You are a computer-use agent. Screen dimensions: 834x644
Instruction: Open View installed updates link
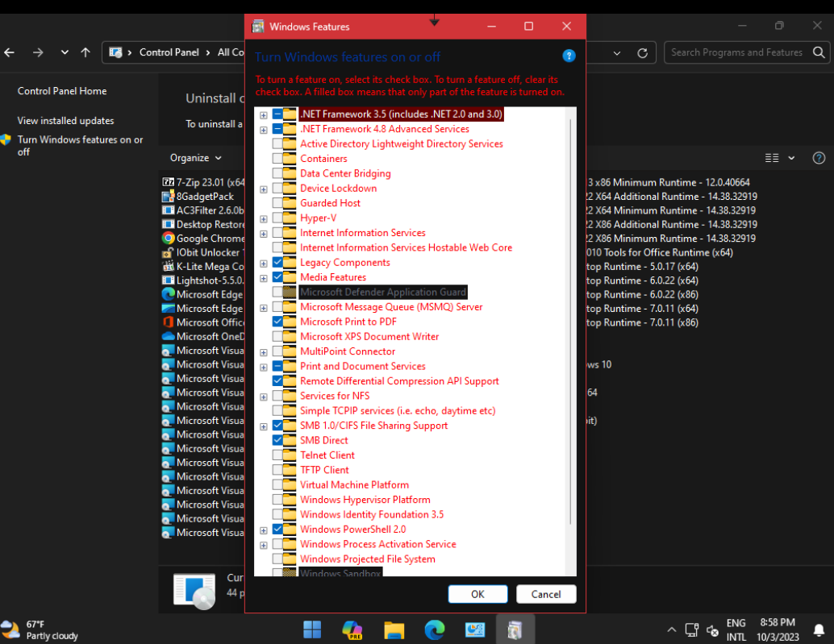click(65, 121)
